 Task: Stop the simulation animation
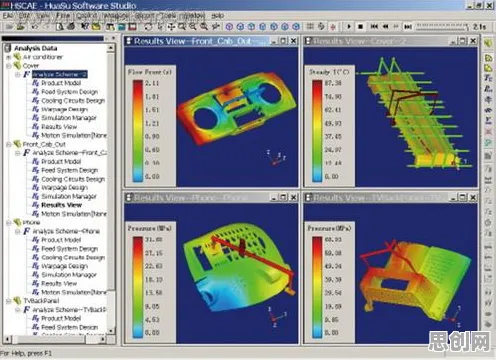point(360,26)
